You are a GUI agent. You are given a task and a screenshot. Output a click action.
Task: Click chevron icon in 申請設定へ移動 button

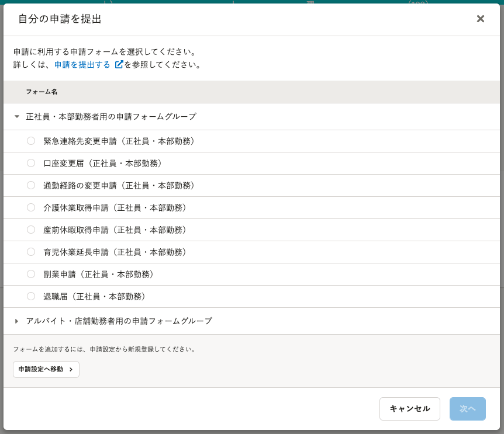coord(71,369)
